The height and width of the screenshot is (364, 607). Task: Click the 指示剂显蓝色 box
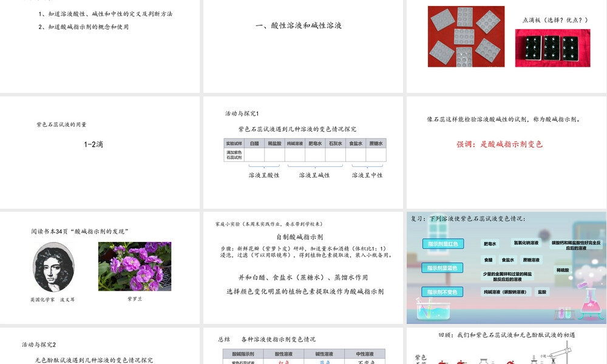click(x=442, y=268)
